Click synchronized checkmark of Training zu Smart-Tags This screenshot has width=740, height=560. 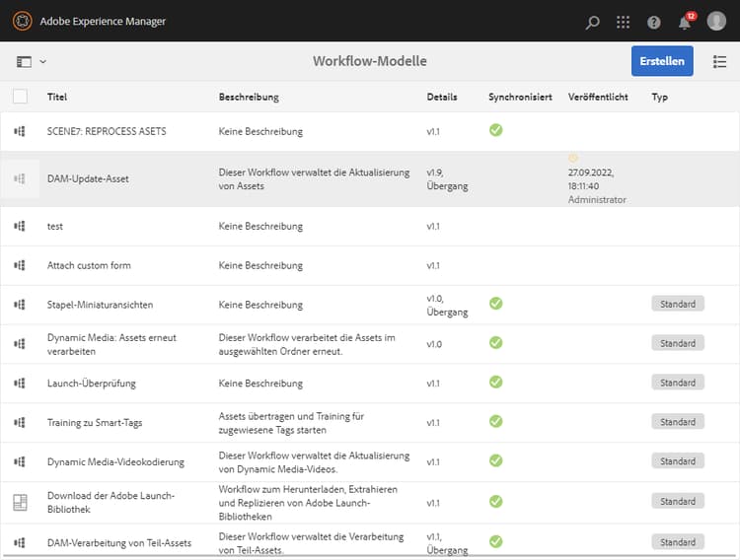(495, 421)
